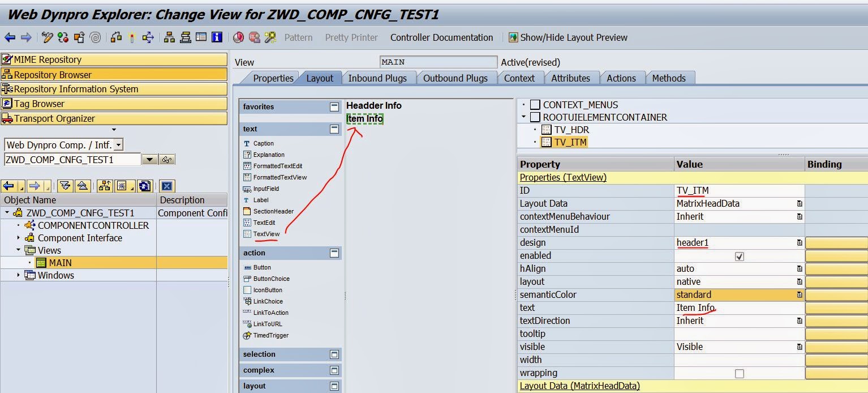
Task: Switch to the Context tab
Action: coord(519,78)
